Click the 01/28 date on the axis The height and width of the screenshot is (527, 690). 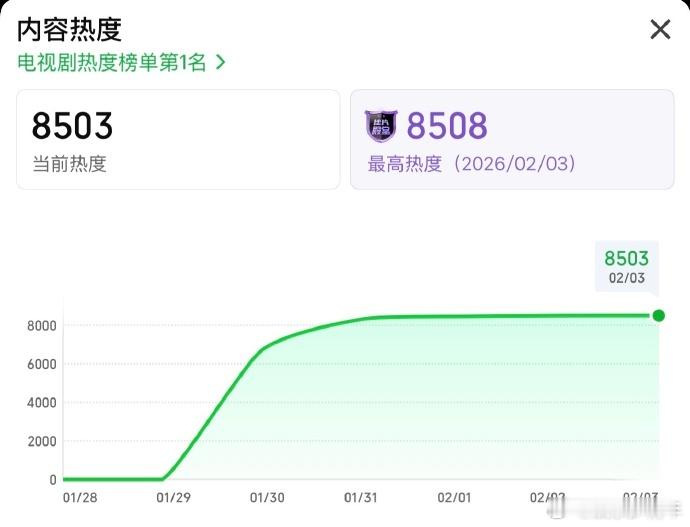tap(80, 498)
